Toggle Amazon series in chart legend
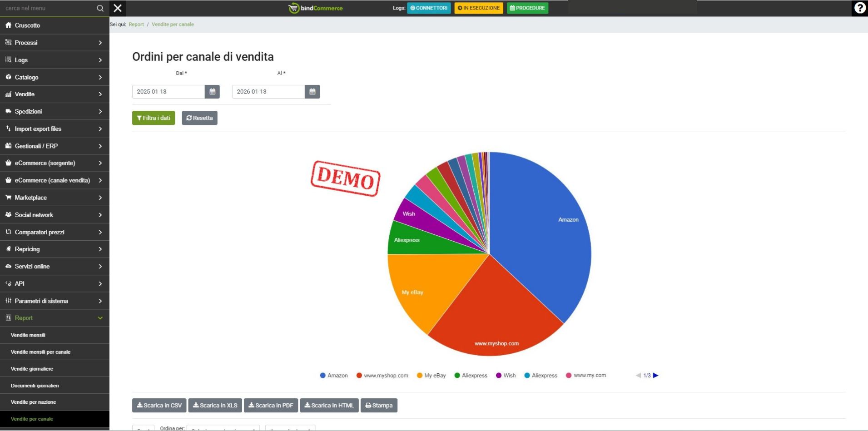This screenshot has width=868, height=431. point(334,376)
